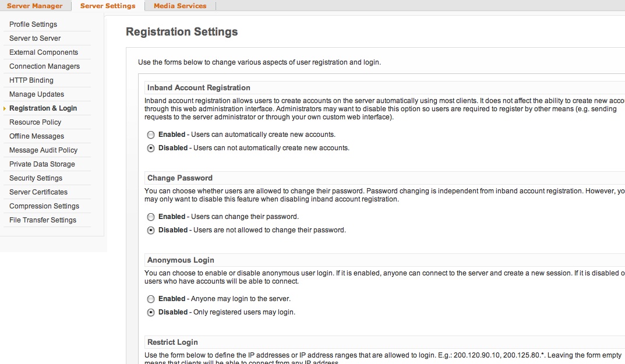This screenshot has width=625, height=364.
Task: Select Disabled for inband account registration
Action: point(151,148)
